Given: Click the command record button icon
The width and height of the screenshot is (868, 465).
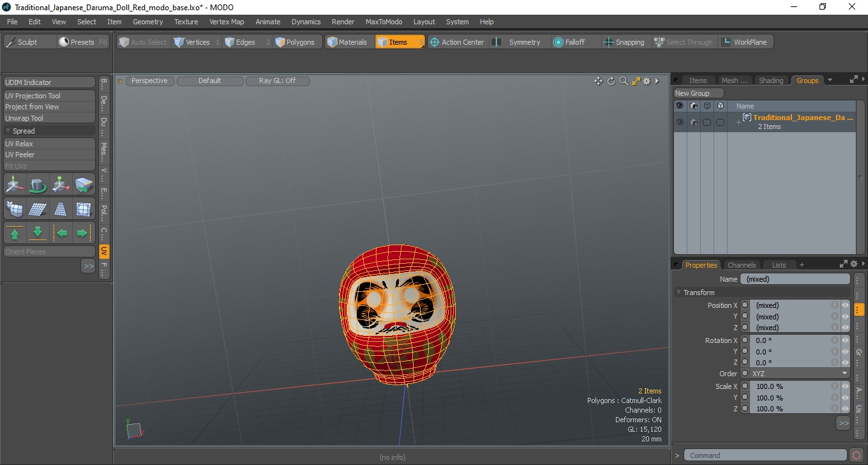Looking at the screenshot, I should coord(857,455).
